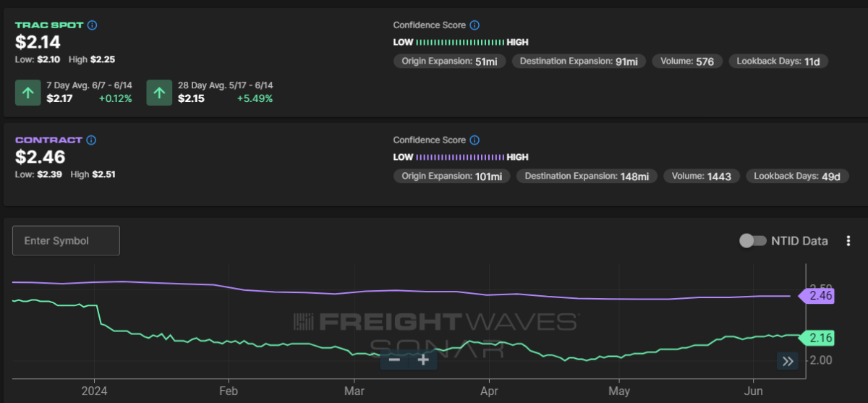Viewport: 868px width, 403px height.
Task: Click the 7 Day Avg. green up arrow
Action: (x=28, y=93)
